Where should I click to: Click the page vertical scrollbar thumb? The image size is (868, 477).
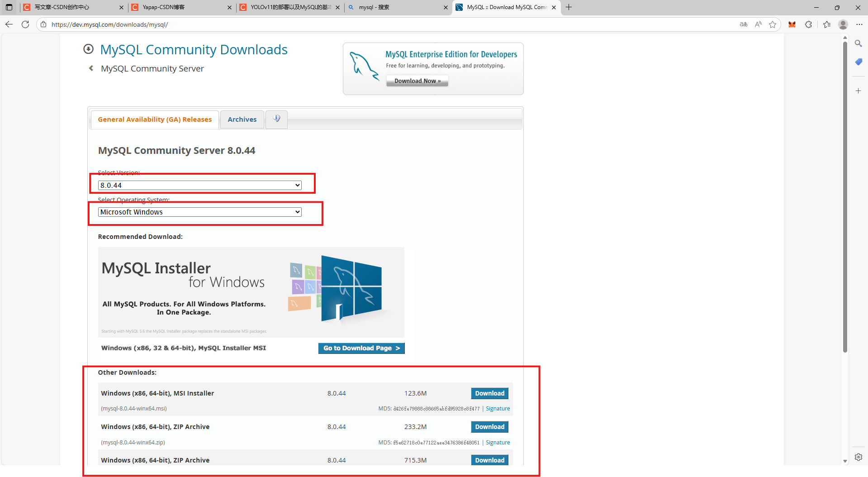[x=845, y=197]
